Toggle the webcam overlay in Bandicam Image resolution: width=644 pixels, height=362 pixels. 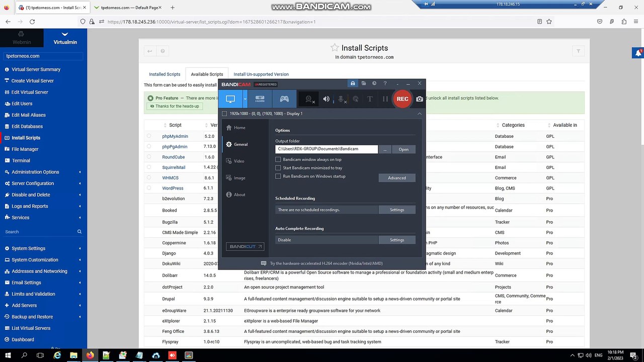tap(309, 99)
